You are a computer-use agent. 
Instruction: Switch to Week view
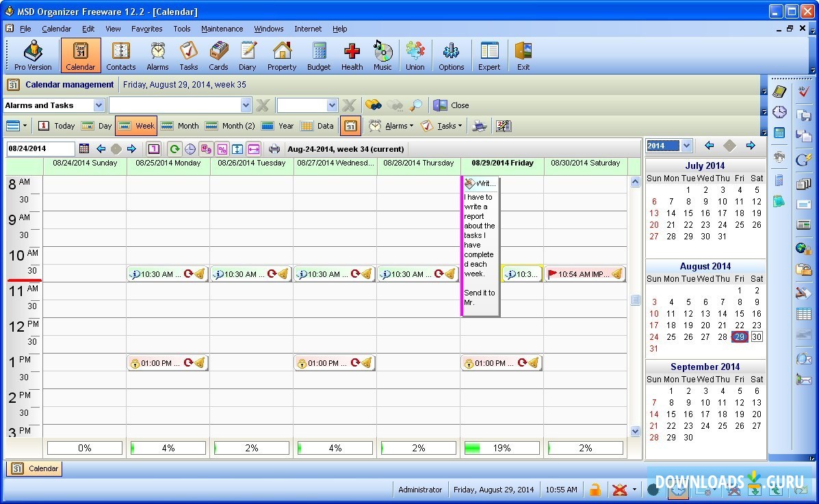tap(136, 126)
